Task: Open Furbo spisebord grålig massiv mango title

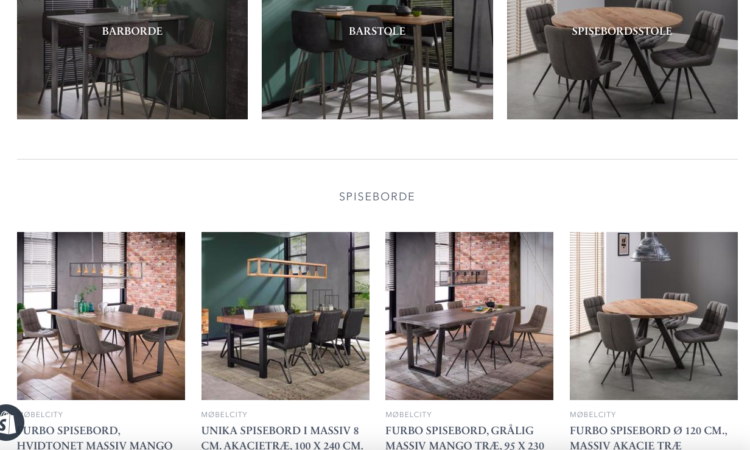Action: (465, 438)
